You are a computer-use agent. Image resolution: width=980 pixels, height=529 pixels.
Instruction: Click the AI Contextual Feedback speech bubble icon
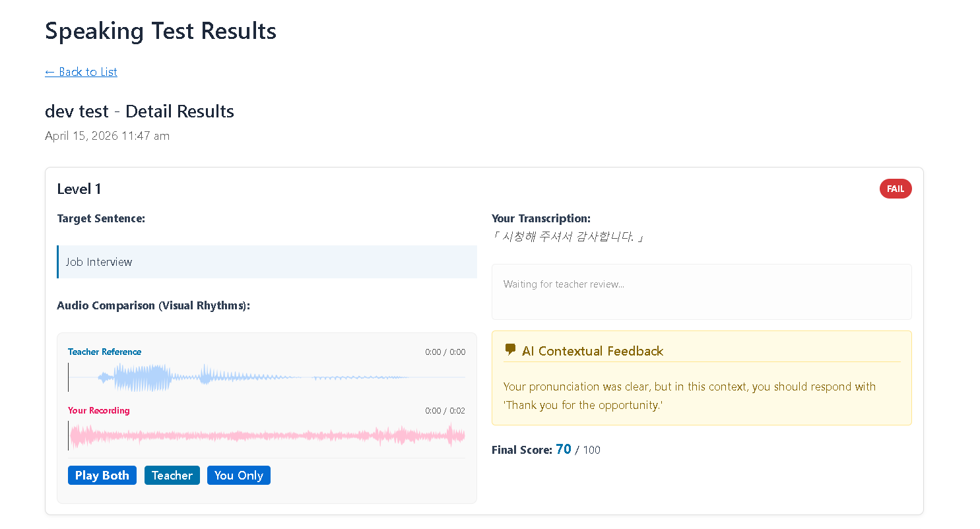pos(510,350)
